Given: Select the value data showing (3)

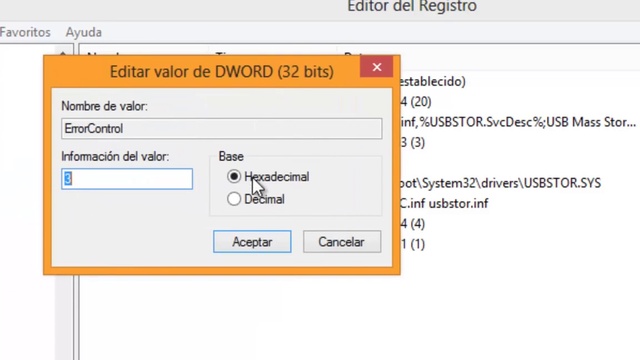Looking at the screenshot, I should pos(413,142).
